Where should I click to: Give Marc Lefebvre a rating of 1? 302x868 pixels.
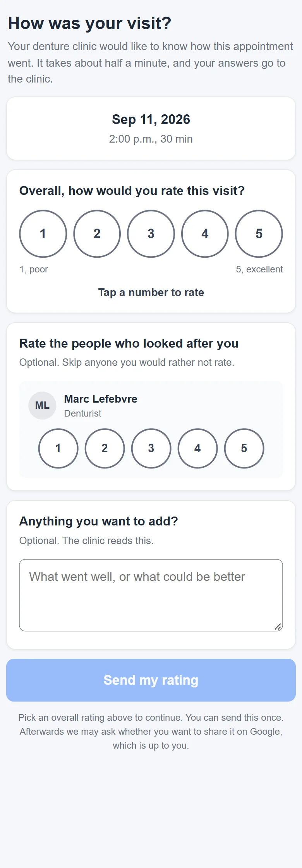pos(58,448)
